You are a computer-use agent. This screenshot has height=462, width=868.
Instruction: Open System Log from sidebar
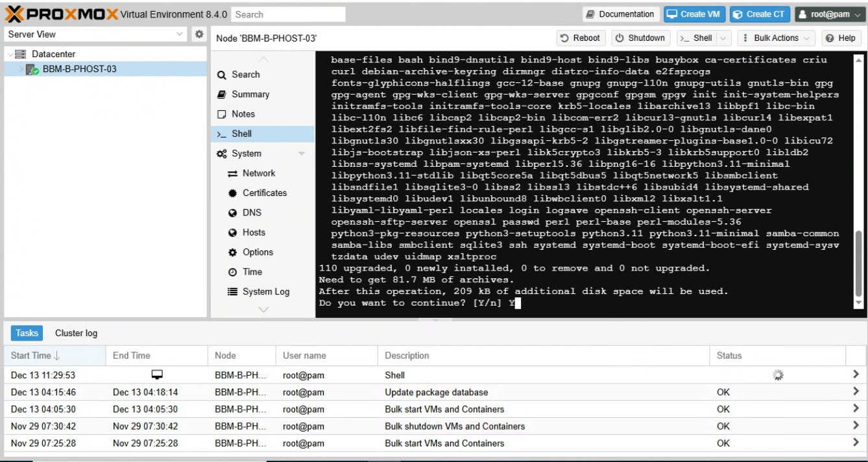[x=266, y=291]
